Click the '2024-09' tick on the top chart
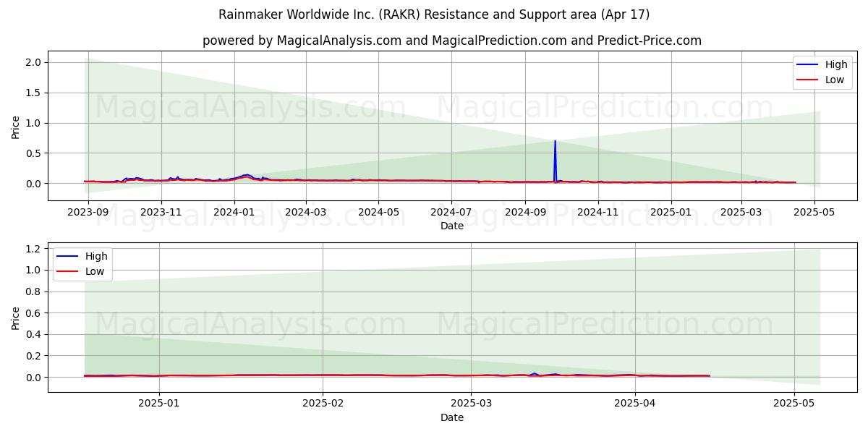Screen dimensions: 868x434 pyautogui.click(x=525, y=212)
